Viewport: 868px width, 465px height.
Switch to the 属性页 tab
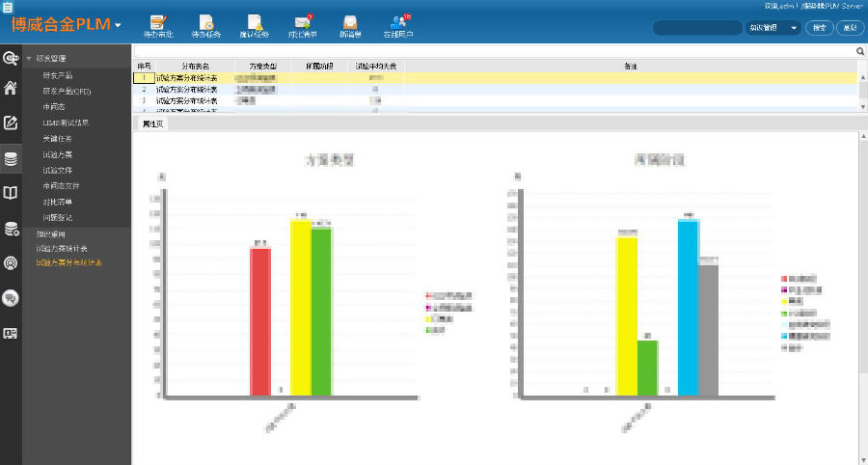(x=151, y=124)
